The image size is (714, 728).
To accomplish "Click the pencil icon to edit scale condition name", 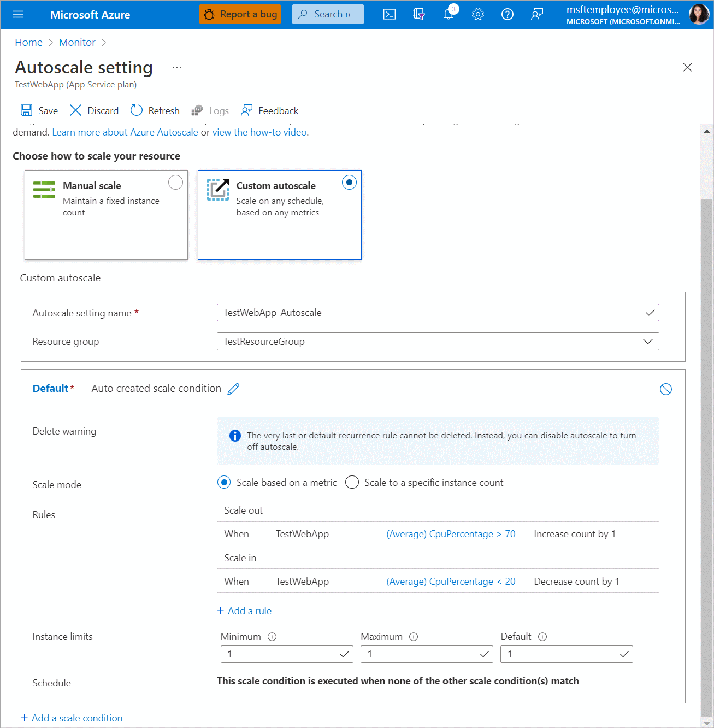I will click(x=234, y=389).
